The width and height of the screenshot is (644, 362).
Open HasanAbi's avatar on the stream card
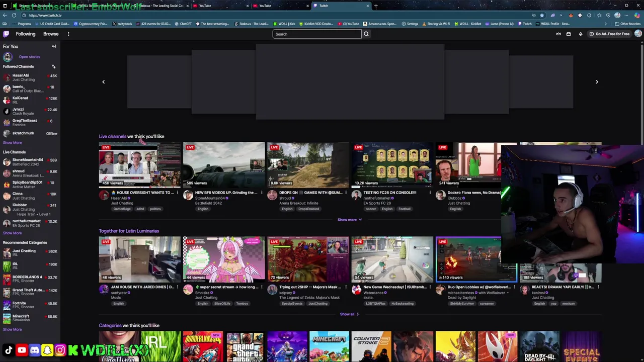[104, 196]
